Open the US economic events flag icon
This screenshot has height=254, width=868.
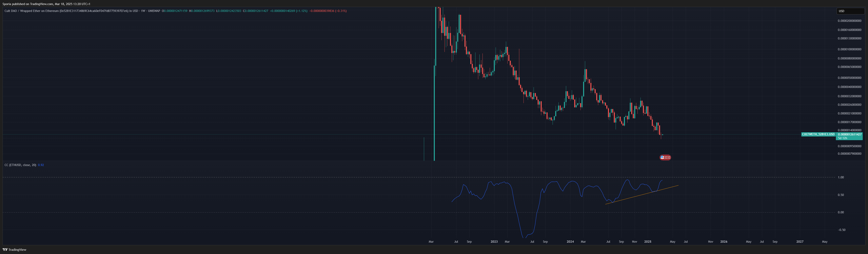(x=663, y=157)
